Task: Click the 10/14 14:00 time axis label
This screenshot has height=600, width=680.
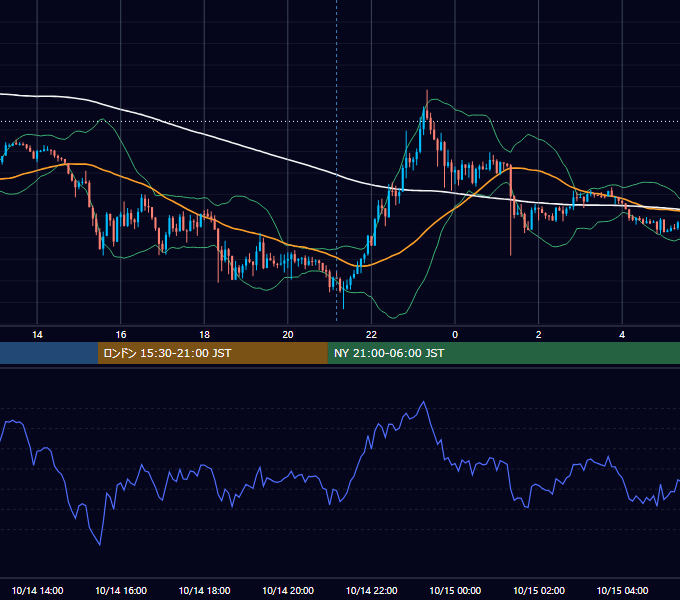Action: pos(37,590)
